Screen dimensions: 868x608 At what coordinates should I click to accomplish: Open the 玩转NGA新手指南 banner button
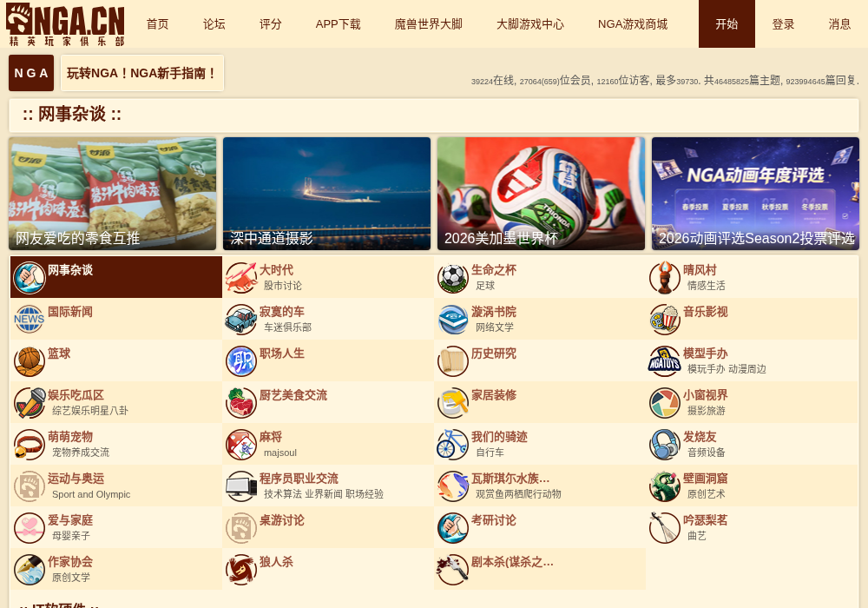tap(142, 73)
